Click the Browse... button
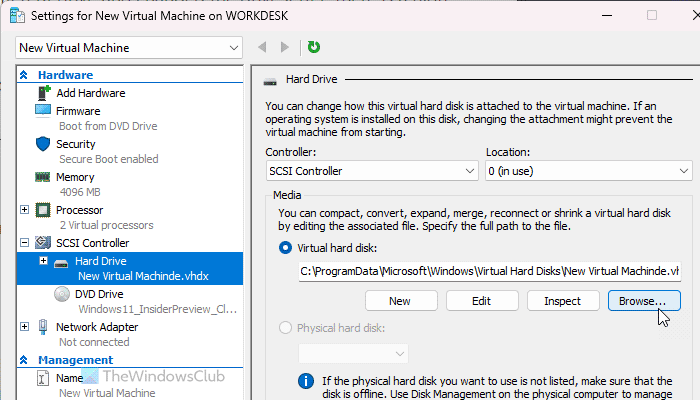Viewport: 700px width, 400px height. [644, 301]
